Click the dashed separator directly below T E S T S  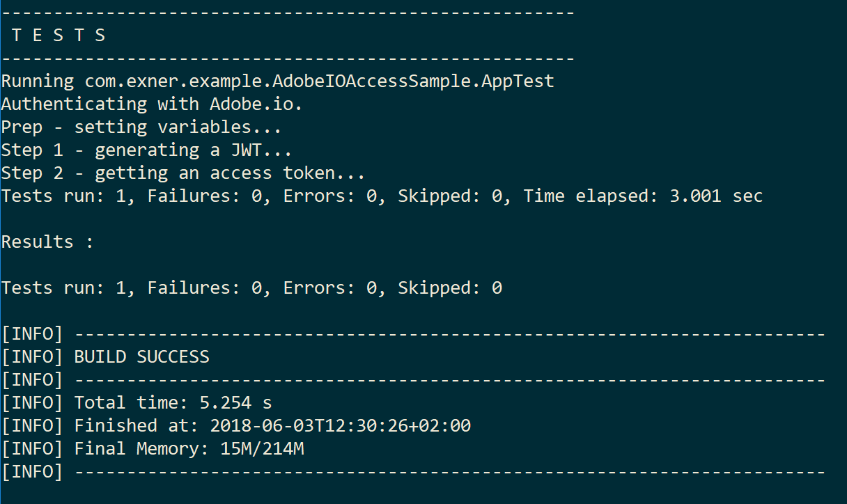click(x=288, y=58)
